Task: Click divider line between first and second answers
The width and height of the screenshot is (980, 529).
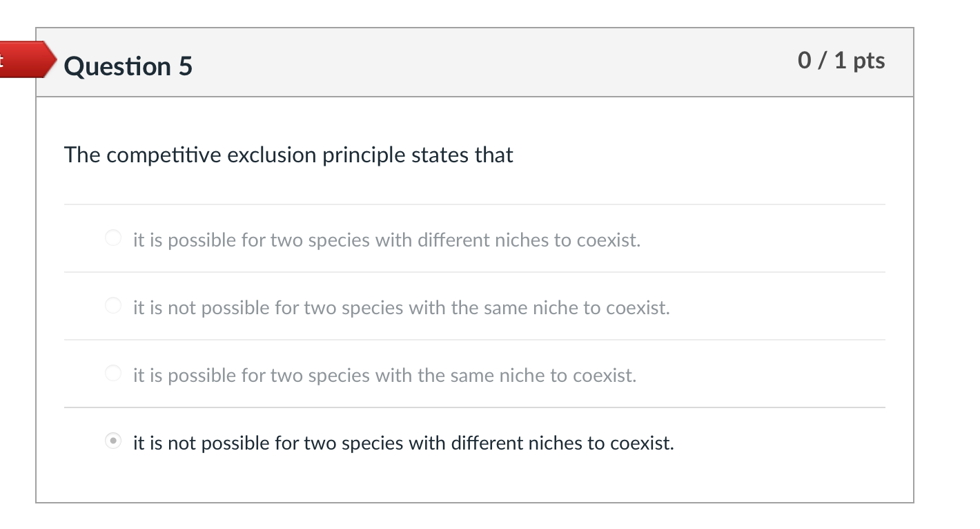Action: pos(474,272)
